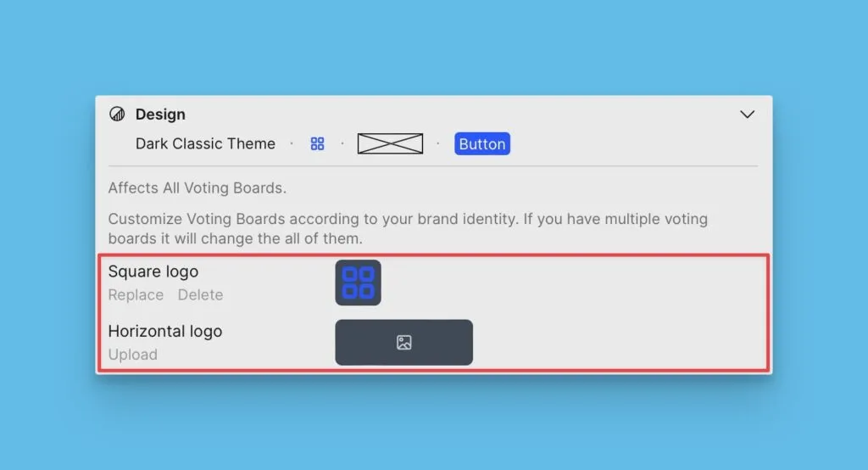Screen dimensions: 868x470
Task: Replace the square logo
Action: tap(136, 295)
